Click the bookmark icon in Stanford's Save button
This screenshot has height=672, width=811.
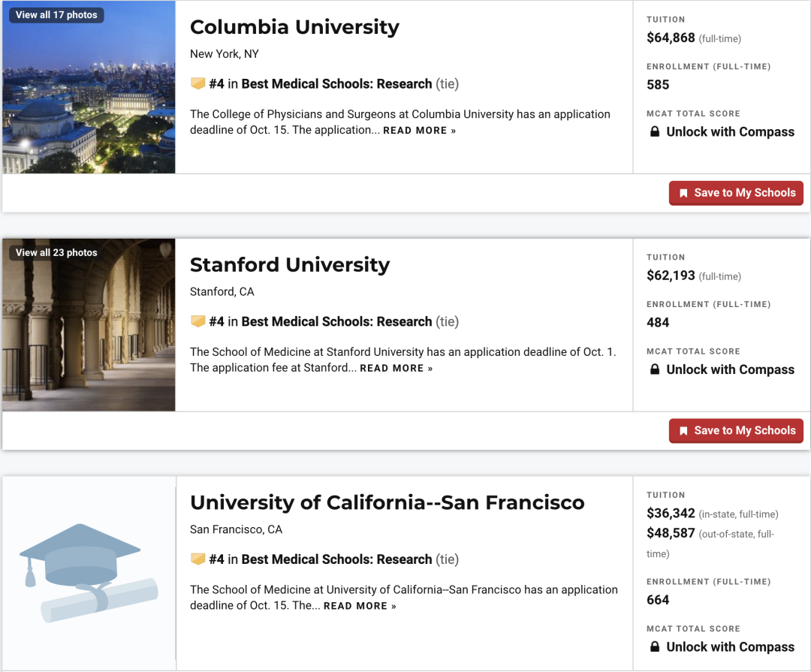pos(683,431)
